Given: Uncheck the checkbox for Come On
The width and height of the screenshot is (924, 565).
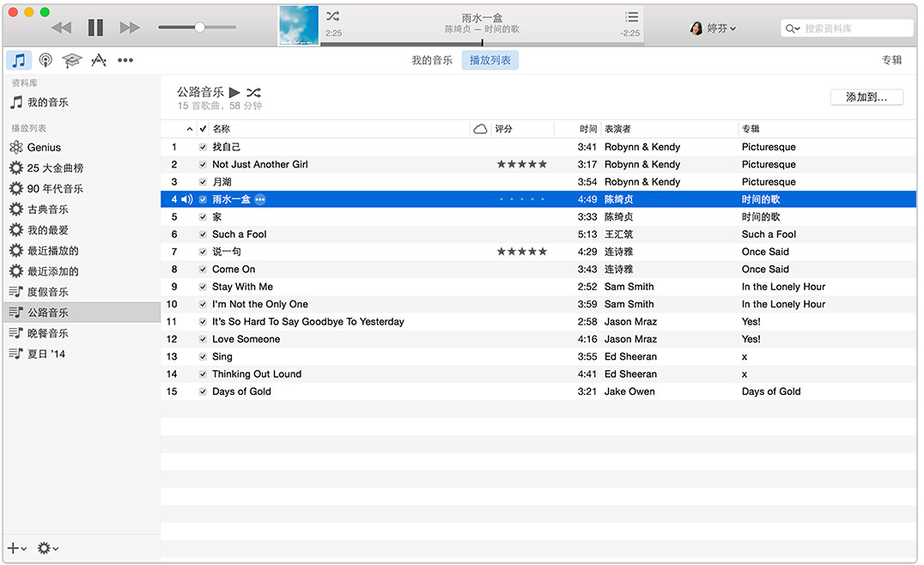Looking at the screenshot, I should pos(203,270).
